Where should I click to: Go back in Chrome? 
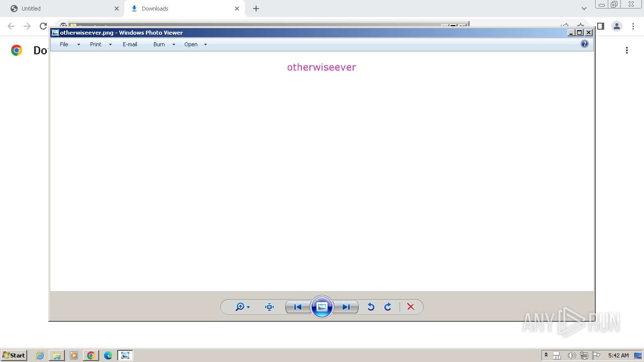click(11, 26)
